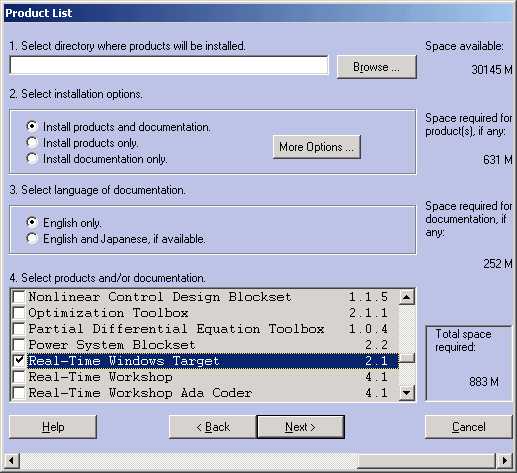Check the Power System Blockset box
Screen dimensions: 517x473
click(x=19, y=345)
